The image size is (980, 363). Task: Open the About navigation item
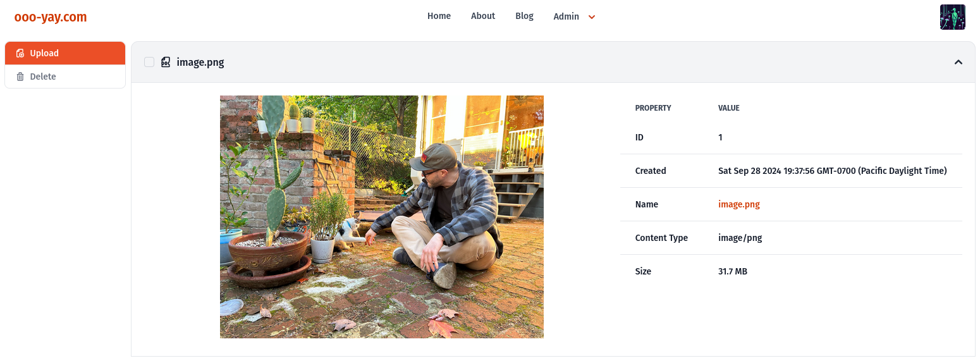click(483, 16)
